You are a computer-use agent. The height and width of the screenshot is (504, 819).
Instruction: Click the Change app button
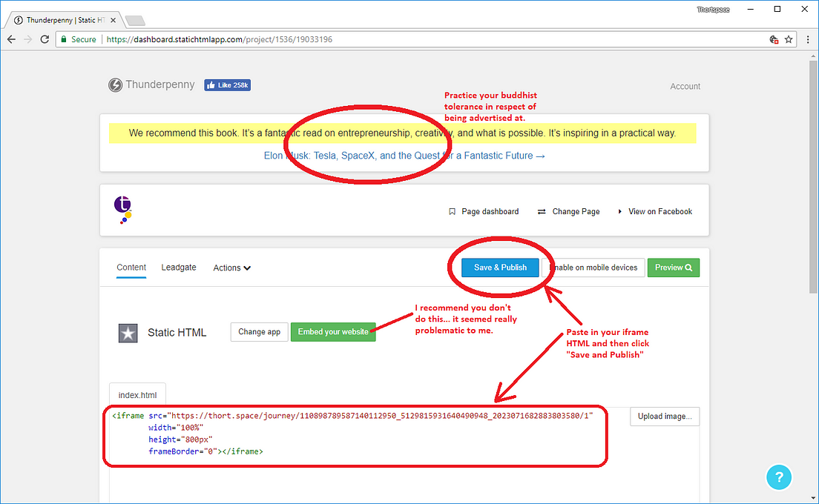click(259, 332)
